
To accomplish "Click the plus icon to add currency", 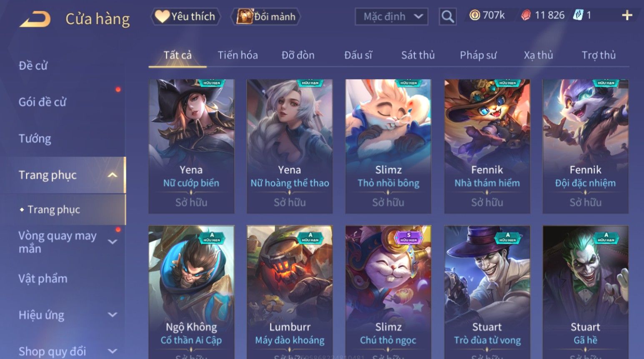I will 627,16.
